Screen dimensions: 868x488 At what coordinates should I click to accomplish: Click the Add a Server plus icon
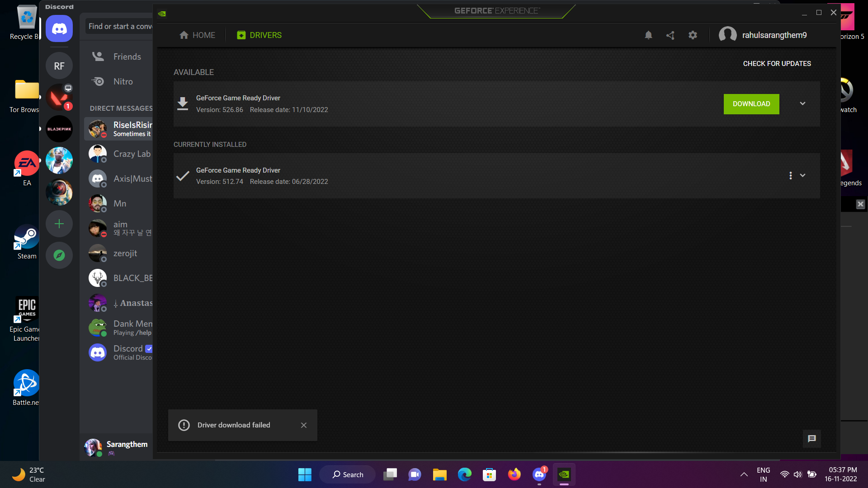tap(59, 223)
